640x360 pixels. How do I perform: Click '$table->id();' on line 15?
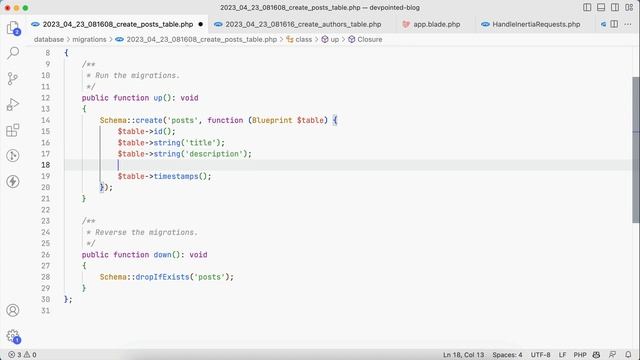[x=147, y=131]
